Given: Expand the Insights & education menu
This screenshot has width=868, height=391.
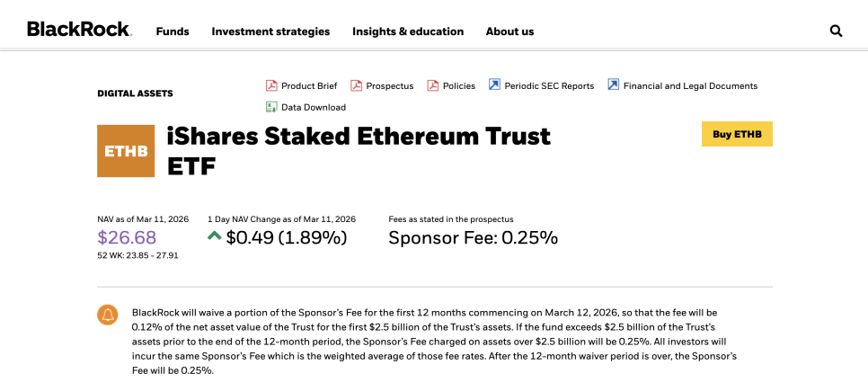Looking at the screenshot, I should point(408,31).
